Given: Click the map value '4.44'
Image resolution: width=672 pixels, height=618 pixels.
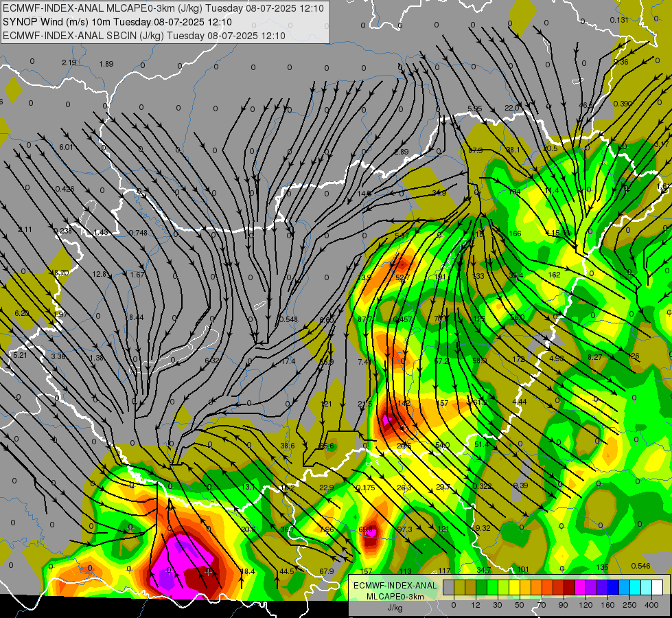Looking at the screenshot, I should click(520, 402).
